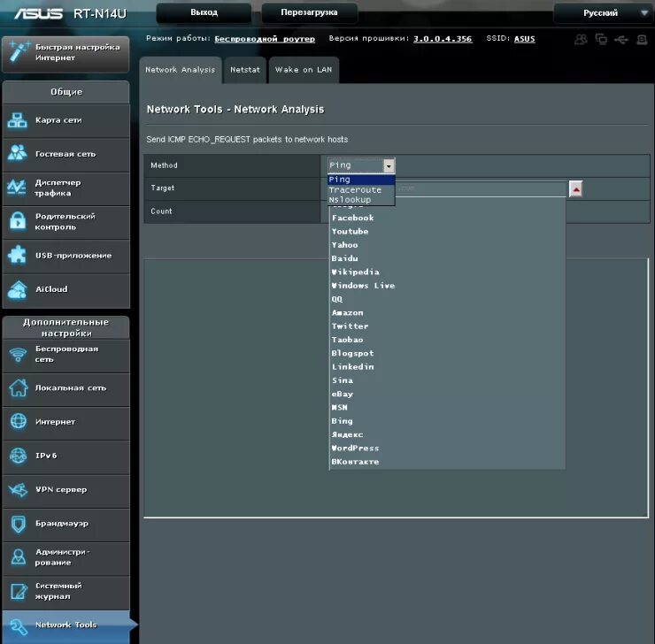This screenshot has width=655, height=644.
Task: Click the Network Map icon (Карта сети)
Action: coord(17,120)
